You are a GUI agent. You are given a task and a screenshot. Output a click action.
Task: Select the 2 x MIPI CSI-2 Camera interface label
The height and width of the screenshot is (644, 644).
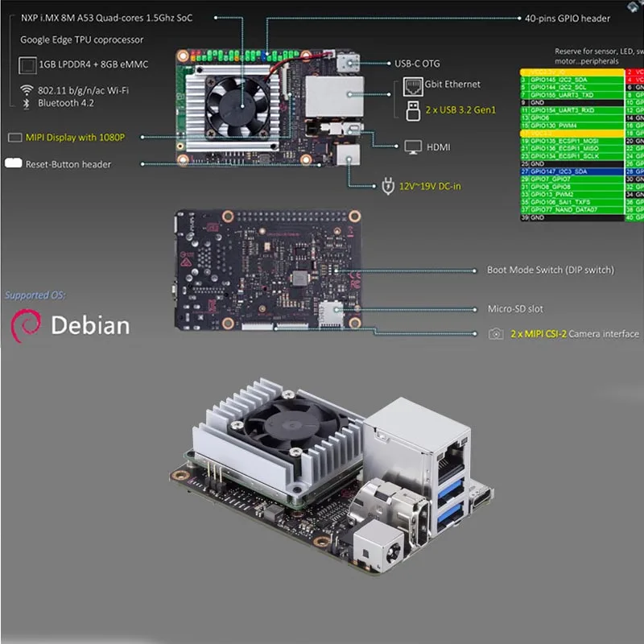click(574, 334)
